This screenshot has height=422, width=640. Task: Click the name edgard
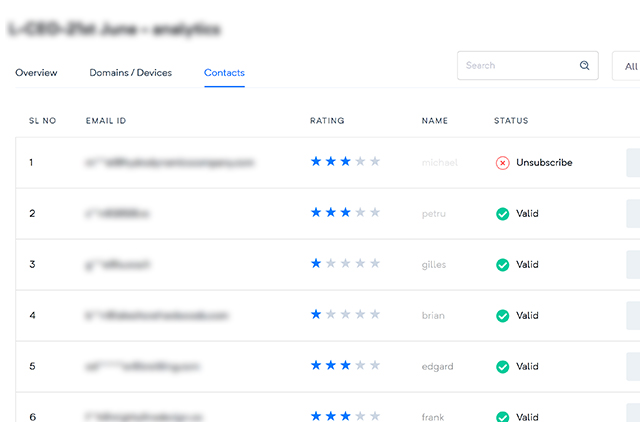(x=437, y=367)
